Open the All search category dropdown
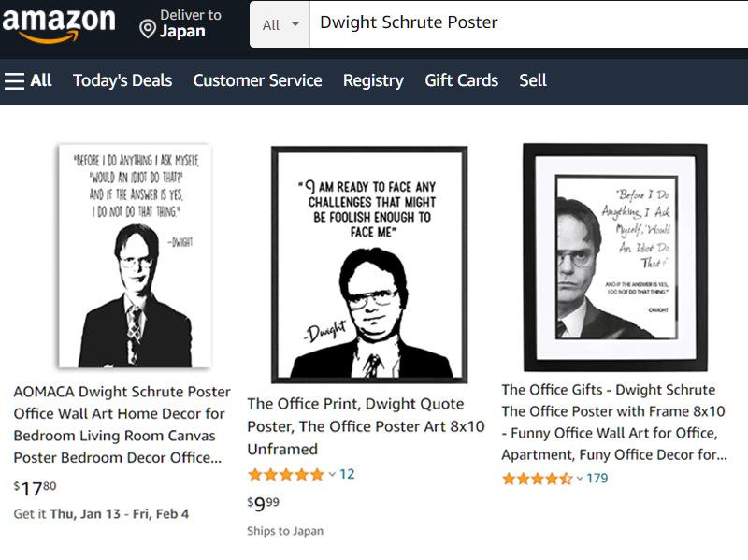Image resolution: width=748 pixels, height=560 pixels. point(280,24)
